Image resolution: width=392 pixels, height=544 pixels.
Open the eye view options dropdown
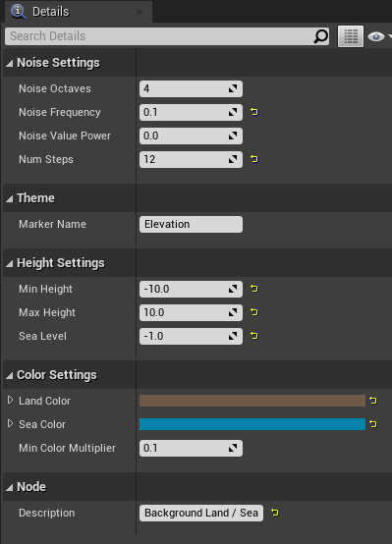(x=379, y=36)
